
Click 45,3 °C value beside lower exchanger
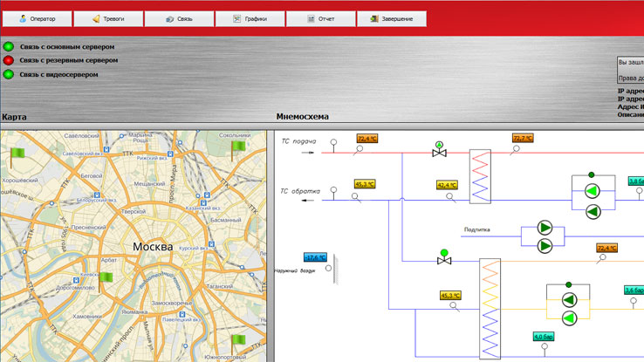[450, 295]
